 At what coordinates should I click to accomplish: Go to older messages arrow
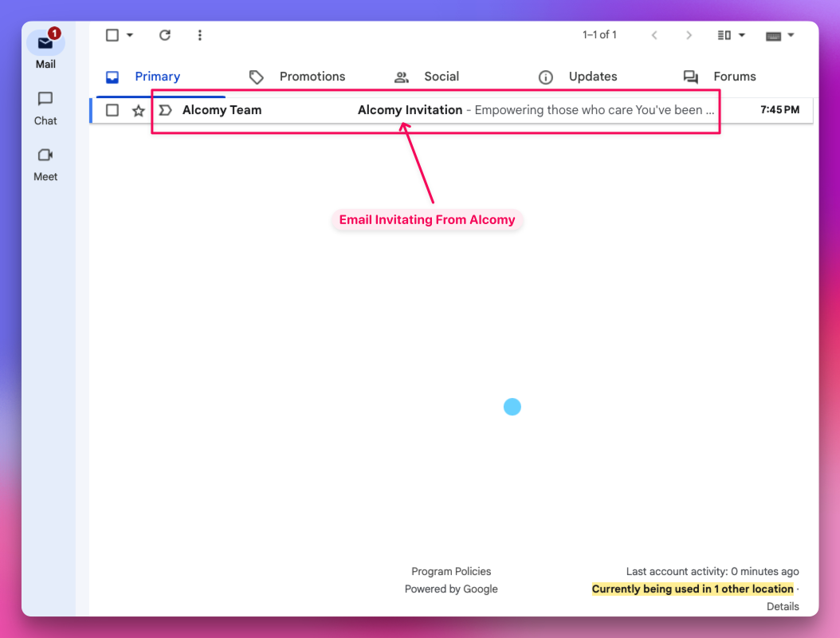689,35
